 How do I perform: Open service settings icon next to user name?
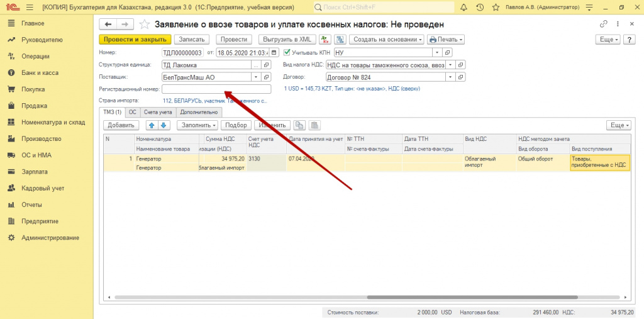590,8
